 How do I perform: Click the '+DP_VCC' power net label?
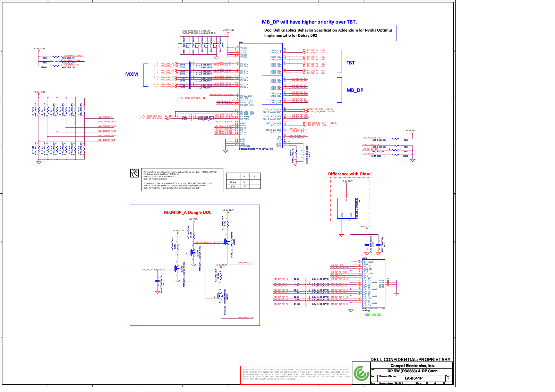point(366,226)
